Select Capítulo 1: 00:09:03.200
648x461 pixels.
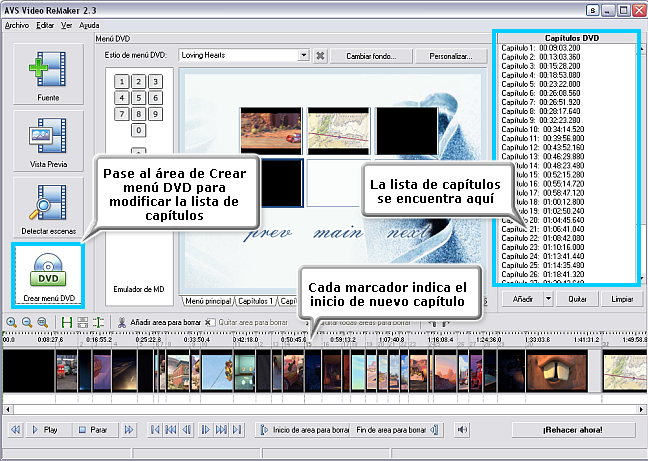coord(541,48)
